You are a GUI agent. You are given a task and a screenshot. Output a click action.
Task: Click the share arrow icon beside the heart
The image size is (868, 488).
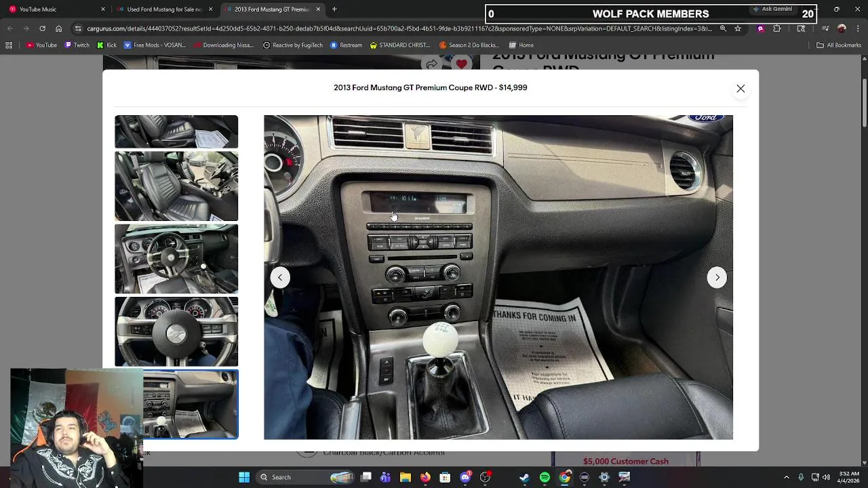click(432, 64)
